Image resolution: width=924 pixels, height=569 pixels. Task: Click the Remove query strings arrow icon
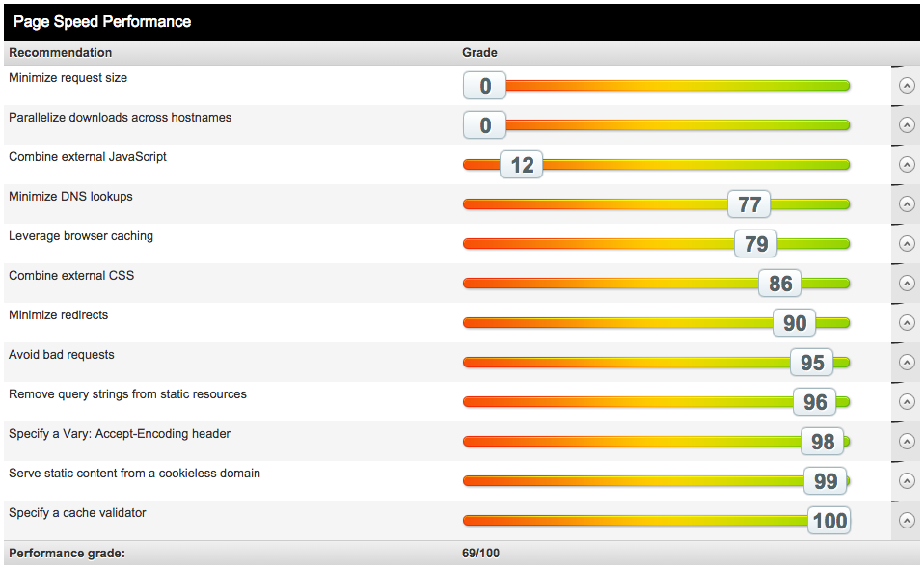point(906,402)
